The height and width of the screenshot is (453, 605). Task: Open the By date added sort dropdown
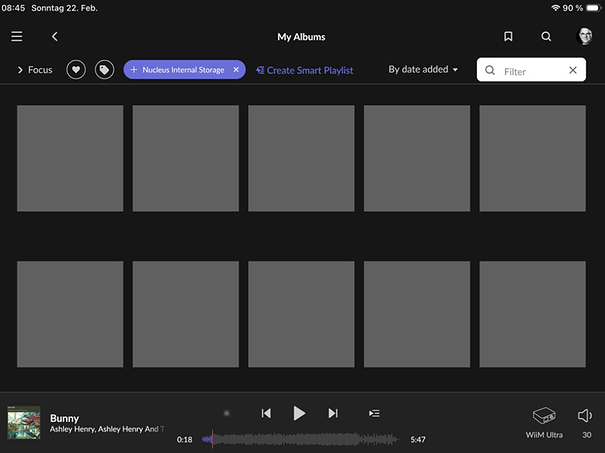(423, 70)
